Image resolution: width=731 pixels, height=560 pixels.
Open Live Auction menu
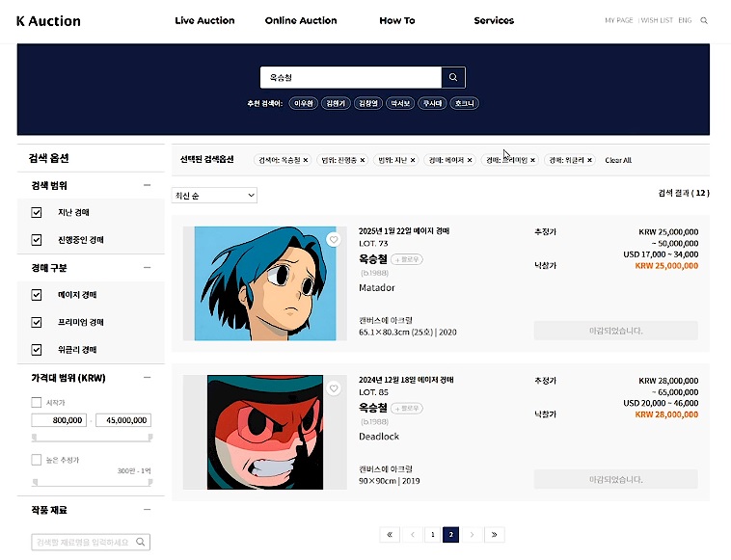click(204, 20)
